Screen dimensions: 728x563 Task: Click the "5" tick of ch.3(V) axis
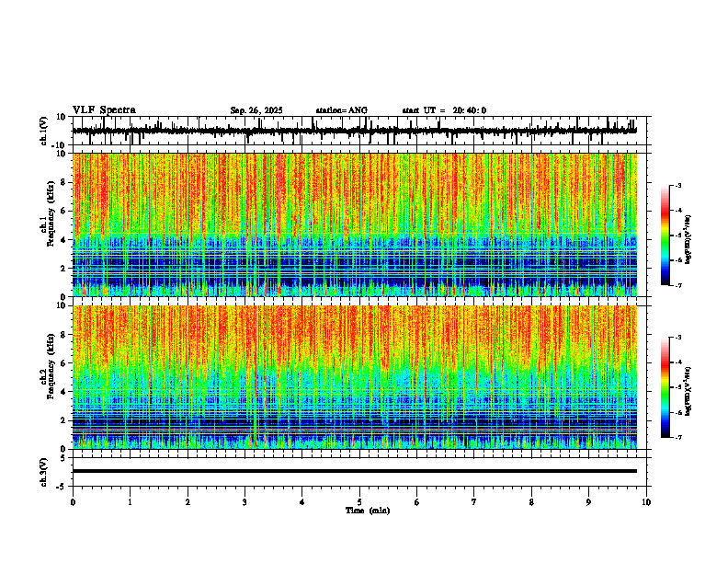tap(63, 458)
